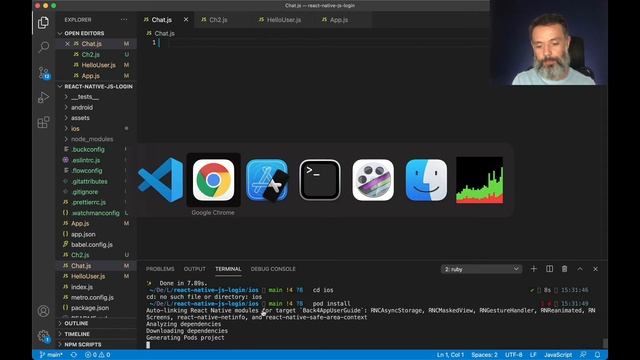Screen dimensions: 640x360
Task: Open package.json in file tree
Action: coord(90,308)
